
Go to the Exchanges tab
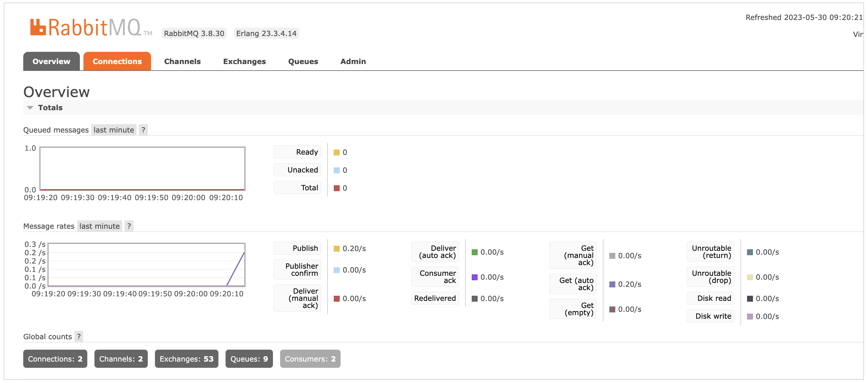(244, 61)
